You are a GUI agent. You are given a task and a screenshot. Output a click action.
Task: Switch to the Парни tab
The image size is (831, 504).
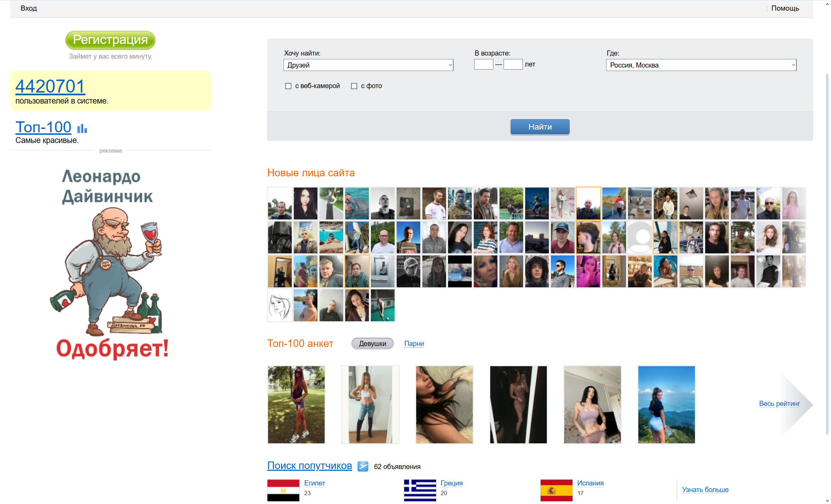(x=414, y=344)
